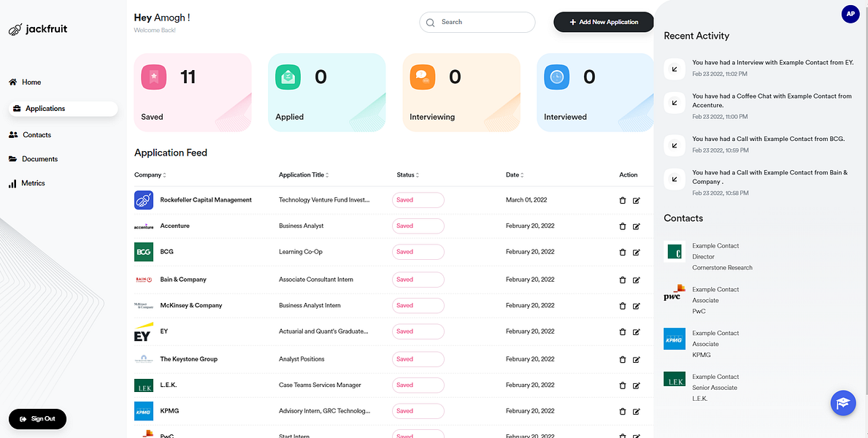Delete the Rockefeller Capital Management application

pos(622,201)
